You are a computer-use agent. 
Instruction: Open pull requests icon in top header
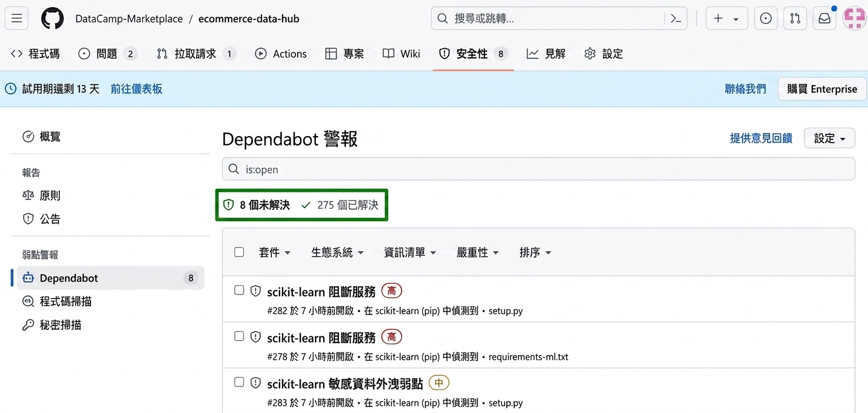tap(795, 19)
